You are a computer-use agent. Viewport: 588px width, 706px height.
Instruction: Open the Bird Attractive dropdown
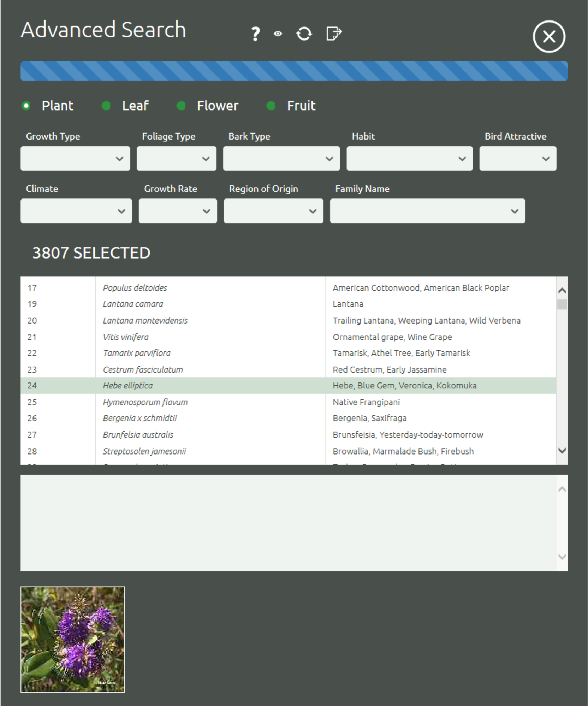[518, 159]
